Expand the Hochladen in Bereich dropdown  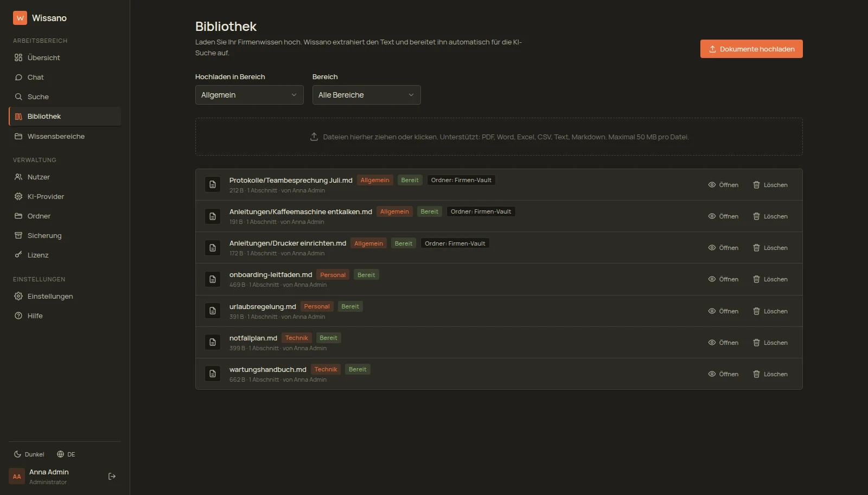point(249,95)
